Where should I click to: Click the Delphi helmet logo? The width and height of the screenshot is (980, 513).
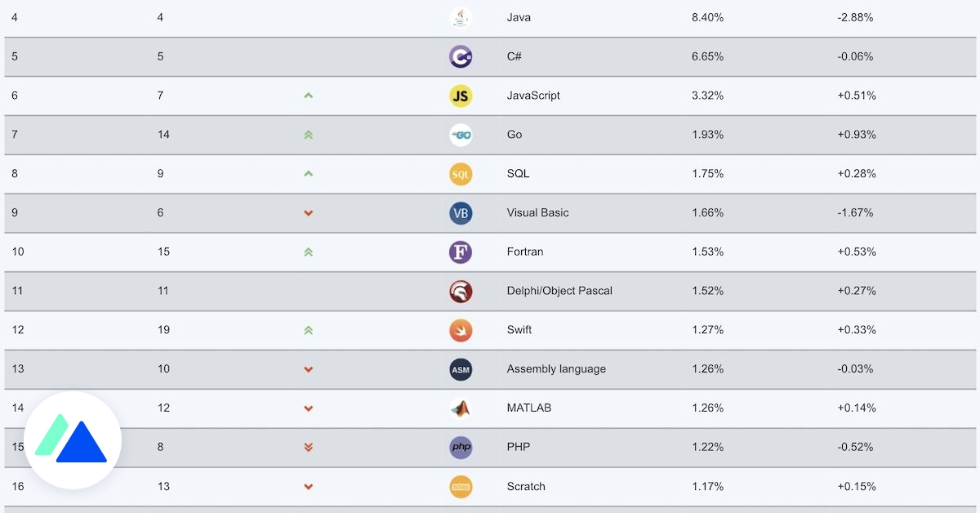pos(461,291)
